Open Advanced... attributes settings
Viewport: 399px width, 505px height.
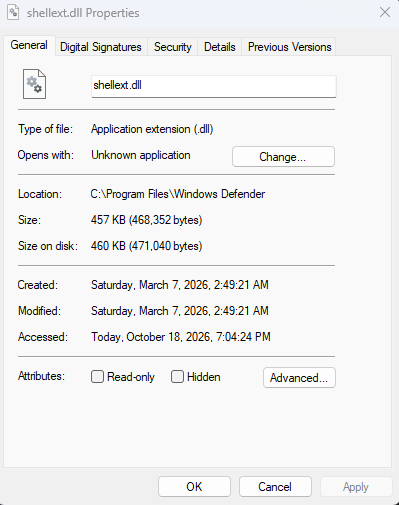pos(299,378)
